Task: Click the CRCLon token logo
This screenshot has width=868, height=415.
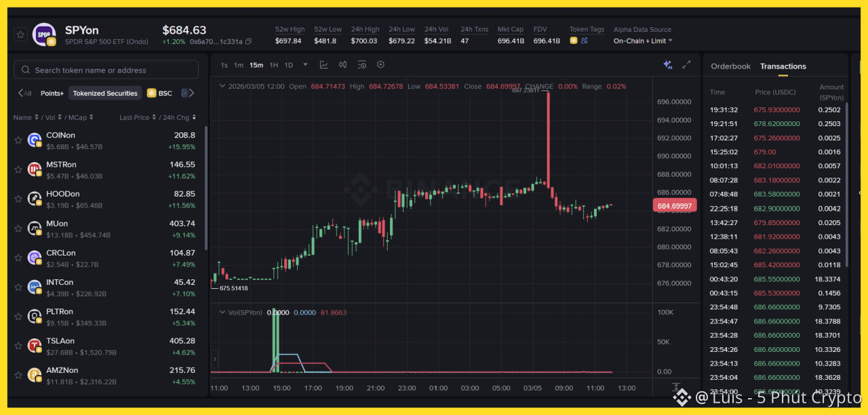Action: (35, 258)
